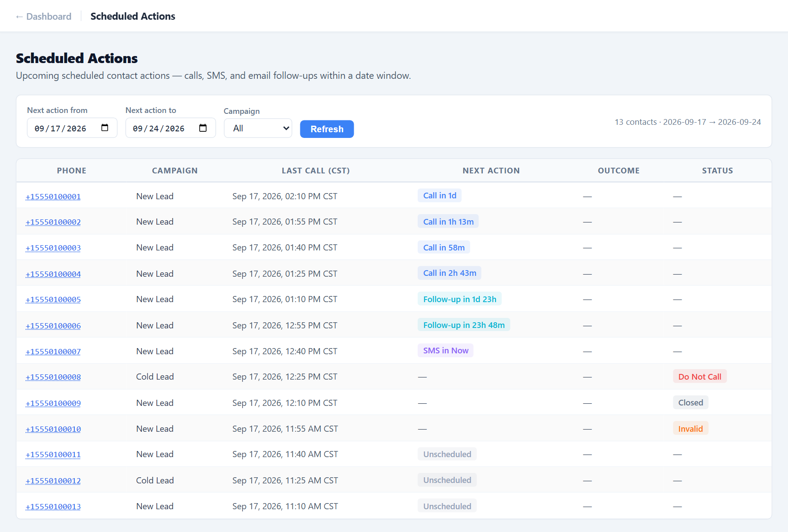Open phone number +15550100005

coord(53,299)
